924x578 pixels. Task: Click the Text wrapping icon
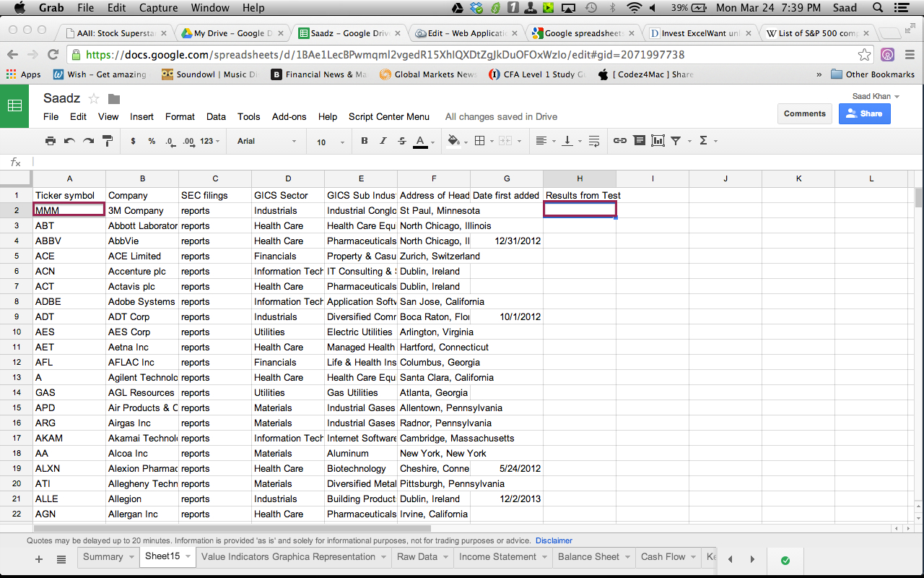(x=593, y=140)
